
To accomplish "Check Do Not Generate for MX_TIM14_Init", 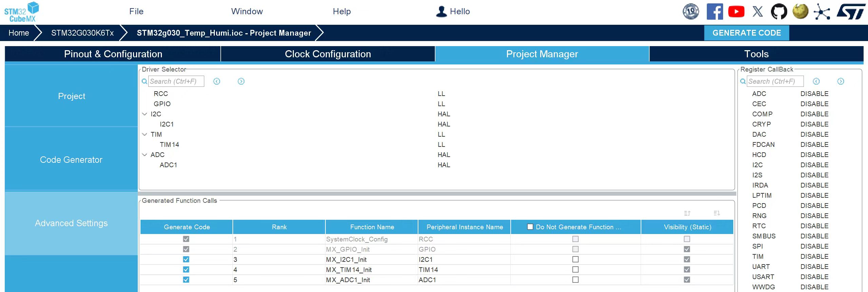I will pyautogui.click(x=575, y=270).
